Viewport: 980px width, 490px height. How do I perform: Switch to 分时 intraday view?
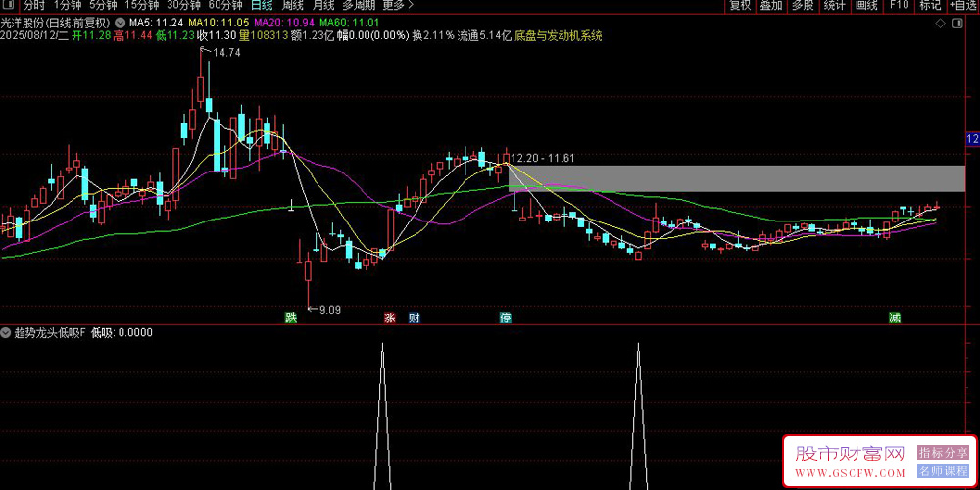[x=34, y=6]
